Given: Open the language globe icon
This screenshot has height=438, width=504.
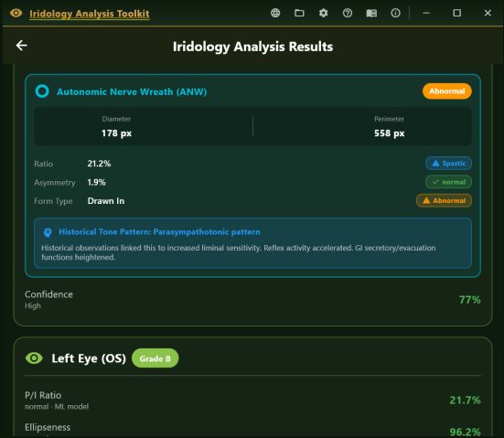Looking at the screenshot, I should click(x=275, y=13).
